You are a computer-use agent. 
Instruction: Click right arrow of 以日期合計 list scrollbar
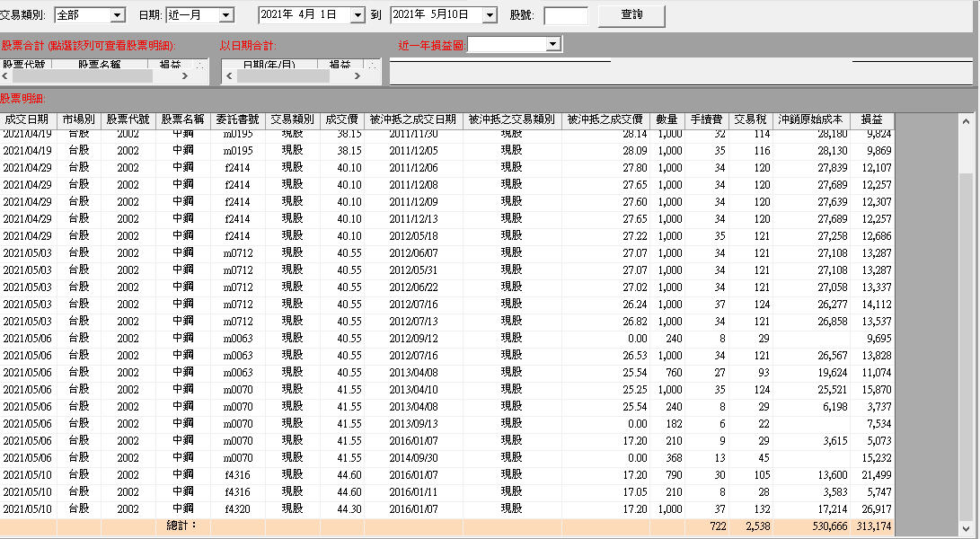pyautogui.click(x=358, y=75)
